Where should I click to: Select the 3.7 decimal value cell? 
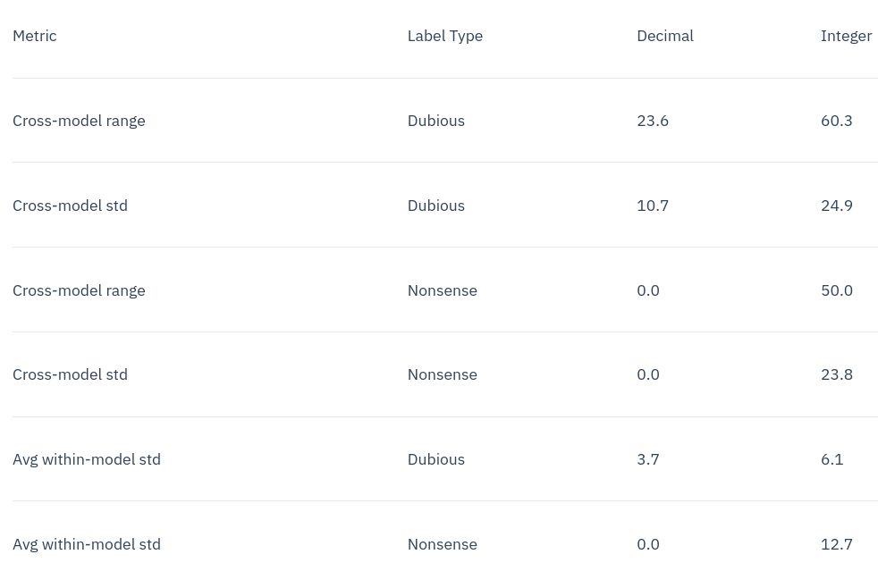coord(648,459)
